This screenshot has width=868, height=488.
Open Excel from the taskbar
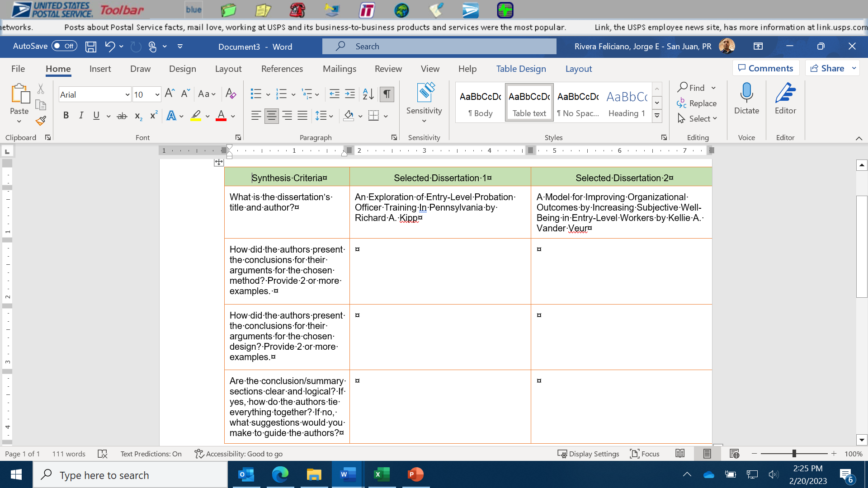pos(382,474)
